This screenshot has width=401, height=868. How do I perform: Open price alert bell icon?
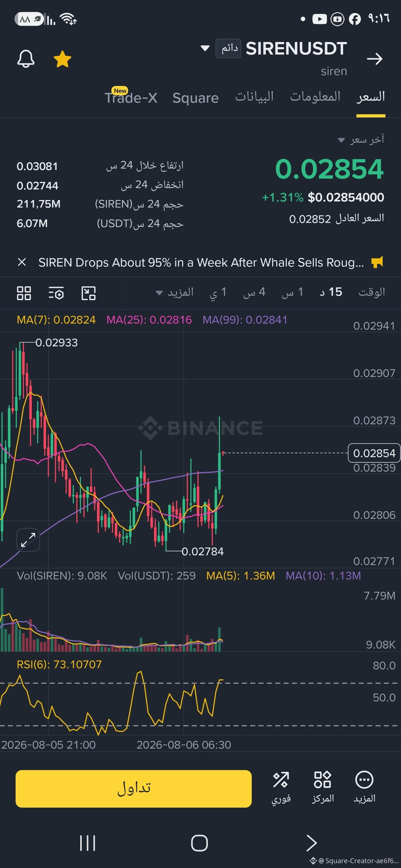[26, 59]
